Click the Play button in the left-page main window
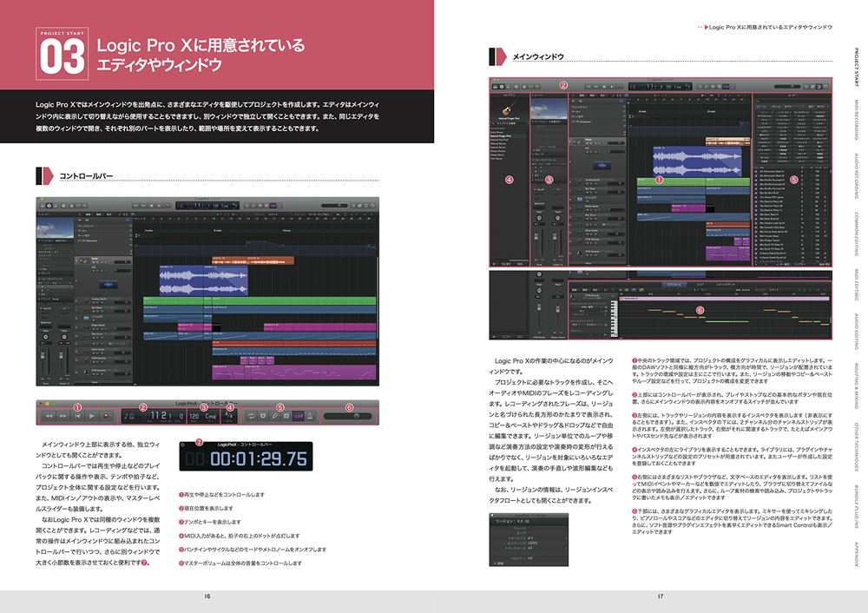This screenshot has height=613, width=868. pyautogui.click(x=159, y=206)
